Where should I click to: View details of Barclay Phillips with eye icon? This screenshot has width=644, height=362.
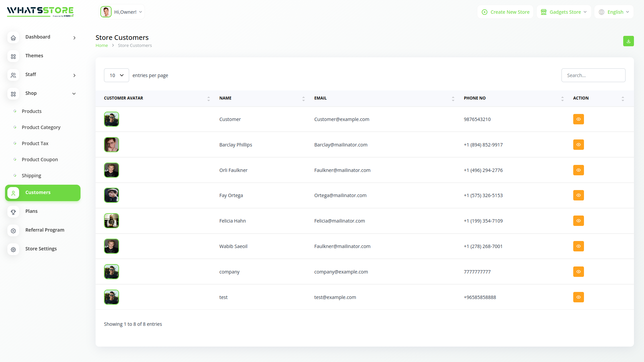(x=578, y=144)
